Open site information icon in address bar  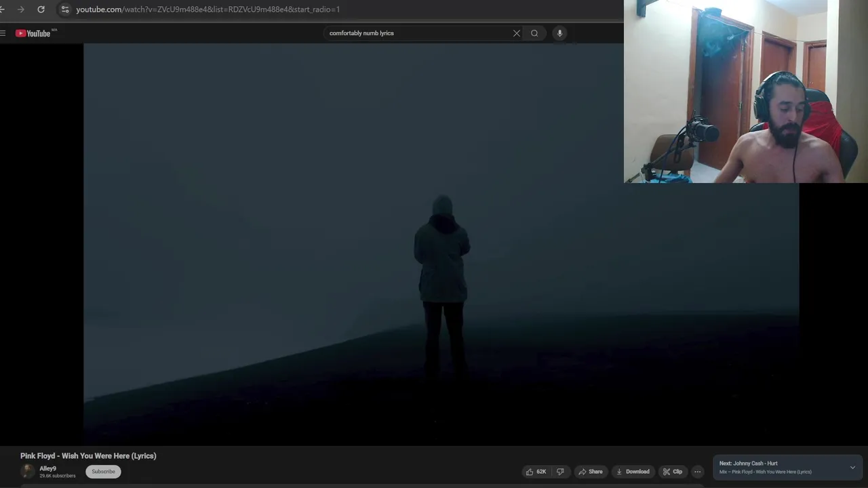(64, 9)
